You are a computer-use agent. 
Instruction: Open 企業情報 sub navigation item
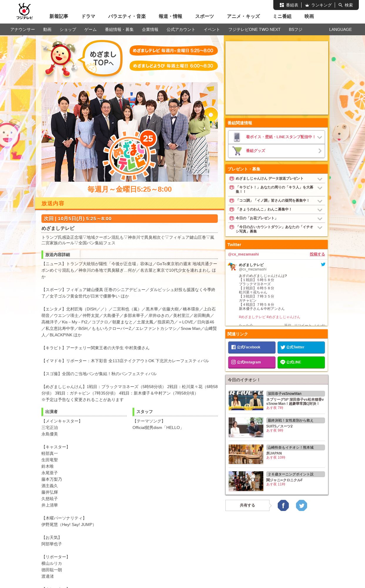[150, 29]
